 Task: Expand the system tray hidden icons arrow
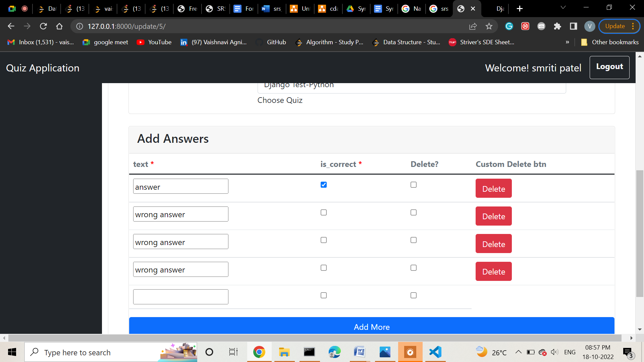518,352
